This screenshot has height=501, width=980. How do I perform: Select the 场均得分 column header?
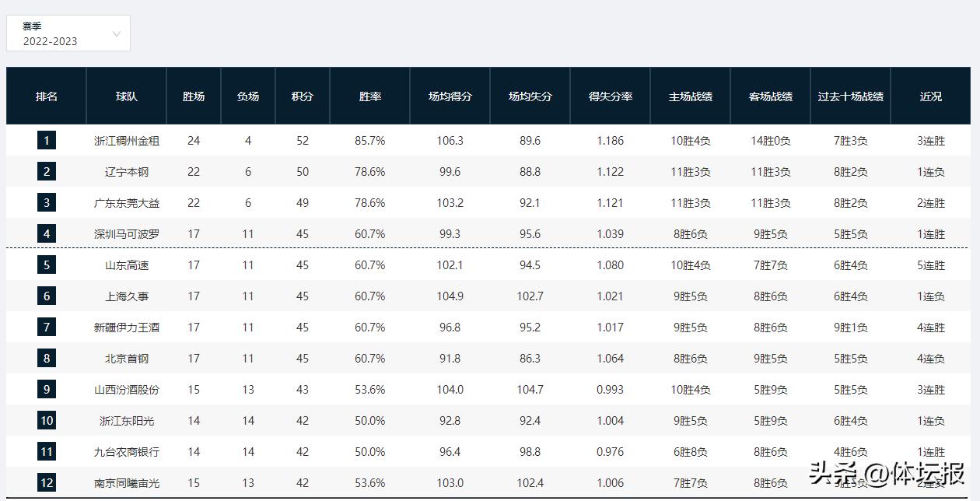pyautogui.click(x=450, y=96)
